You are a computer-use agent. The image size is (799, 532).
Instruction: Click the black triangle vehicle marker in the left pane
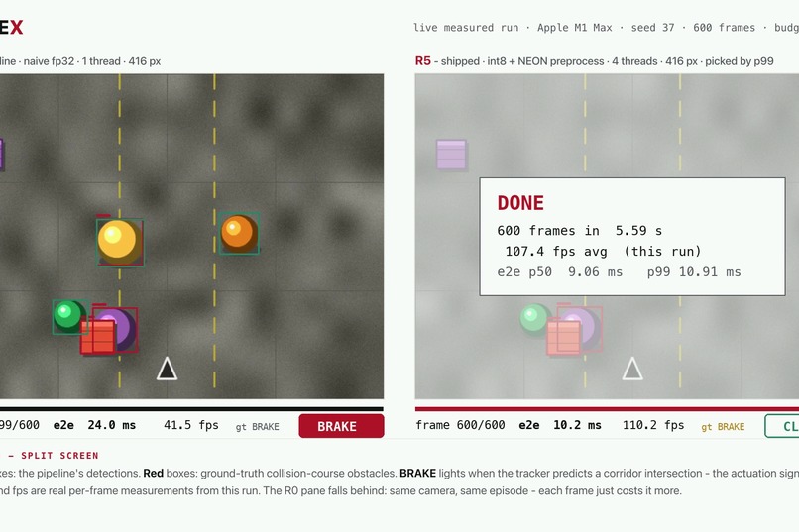pyautogui.click(x=168, y=369)
